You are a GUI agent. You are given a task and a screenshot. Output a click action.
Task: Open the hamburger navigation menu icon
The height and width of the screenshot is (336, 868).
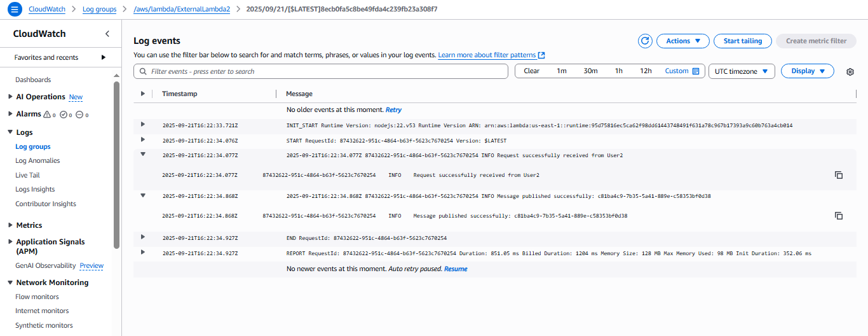pos(15,10)
